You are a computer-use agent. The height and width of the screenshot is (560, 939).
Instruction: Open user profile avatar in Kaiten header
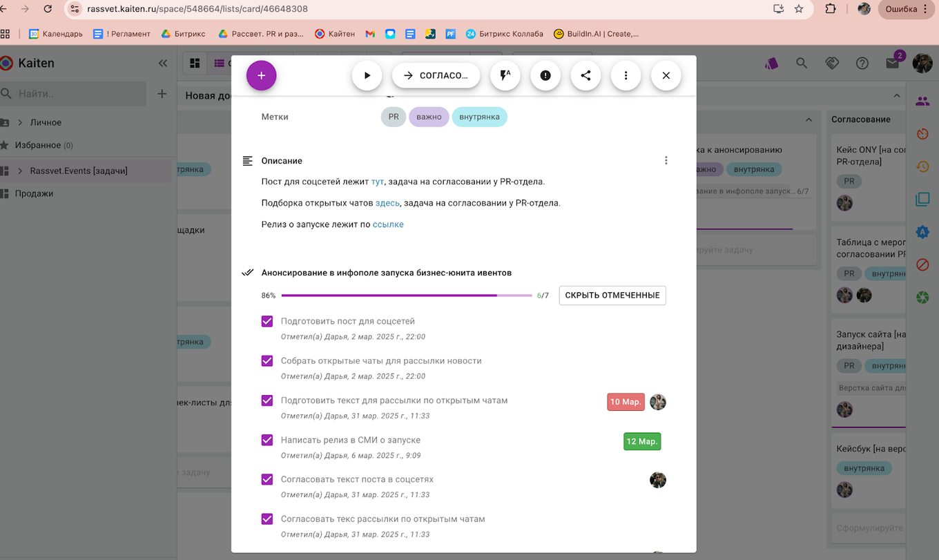click(922, 64)
